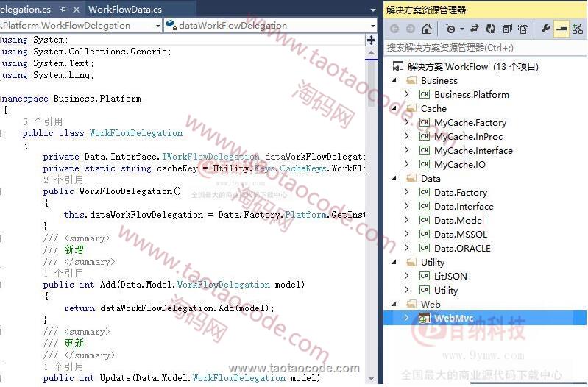Click the Collapse All icon

click(x=507, y=29)
